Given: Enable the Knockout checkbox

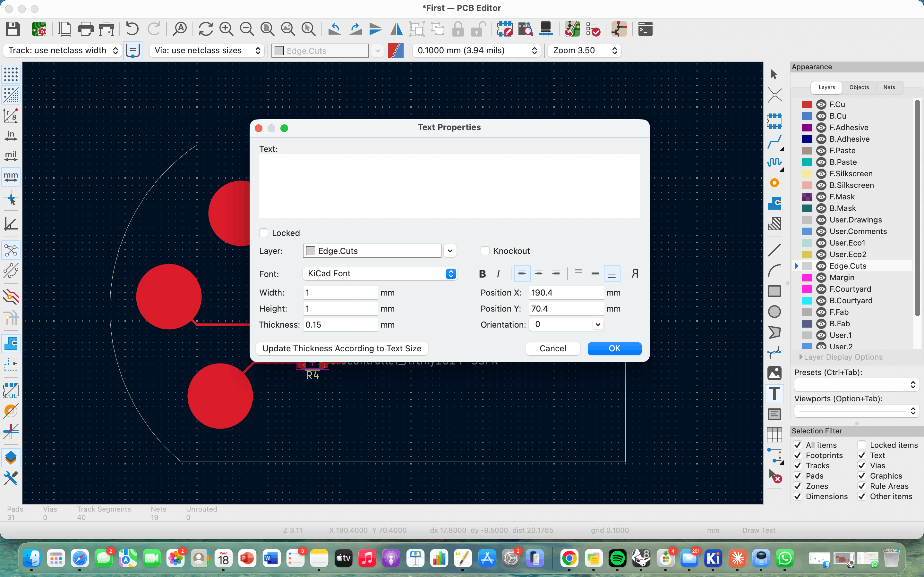Looking at the screenshot, I should coord(485,251).
